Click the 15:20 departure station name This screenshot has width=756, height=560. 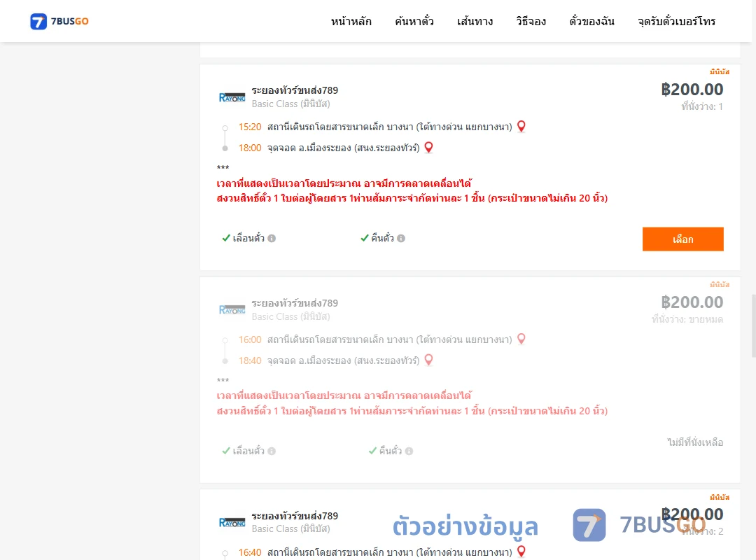coord(390,127)
